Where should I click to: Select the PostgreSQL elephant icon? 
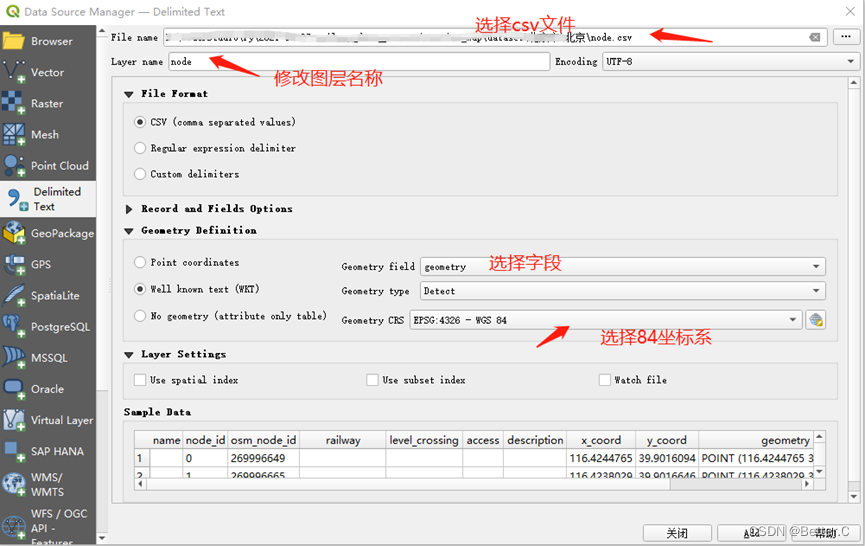pos(13,326)
